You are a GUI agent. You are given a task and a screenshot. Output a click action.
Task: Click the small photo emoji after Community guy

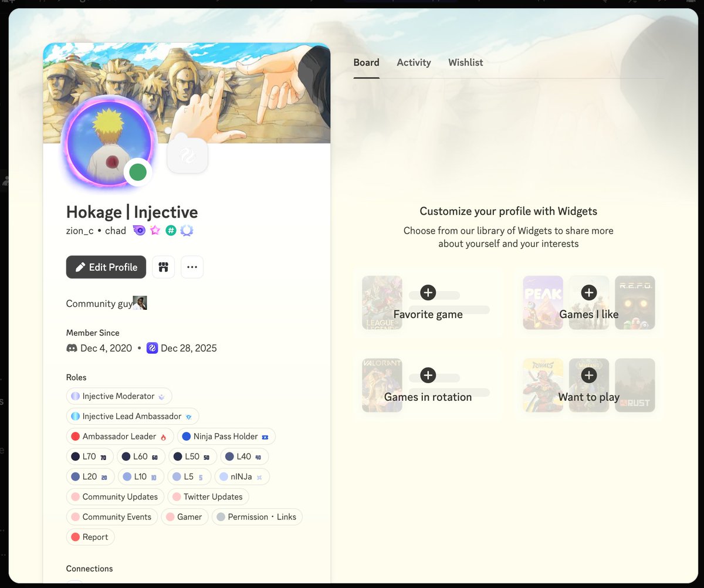(140, 303)
